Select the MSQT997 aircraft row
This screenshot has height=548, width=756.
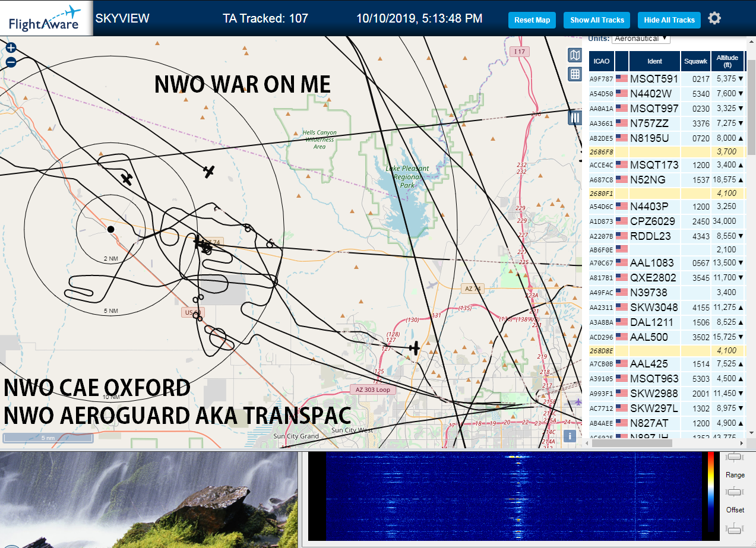(x=666, y=108)
